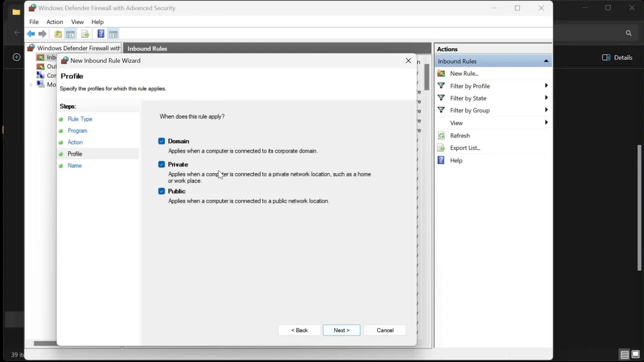
Task: Click the rules list vertical scrollbar thumb
Action: (x=427, y=78)
